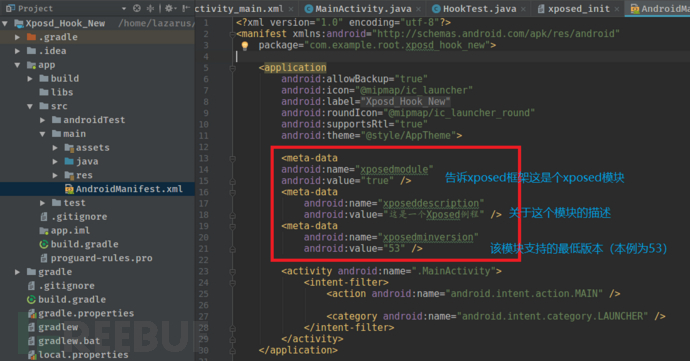The image size is (690, 361).
Task: Select the libs folder
Action: [62, 92]
